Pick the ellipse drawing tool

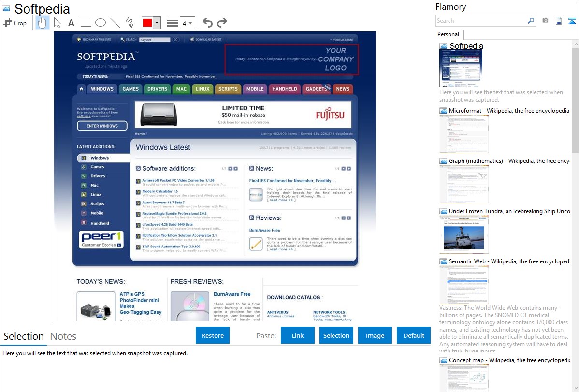click(101, 23)
